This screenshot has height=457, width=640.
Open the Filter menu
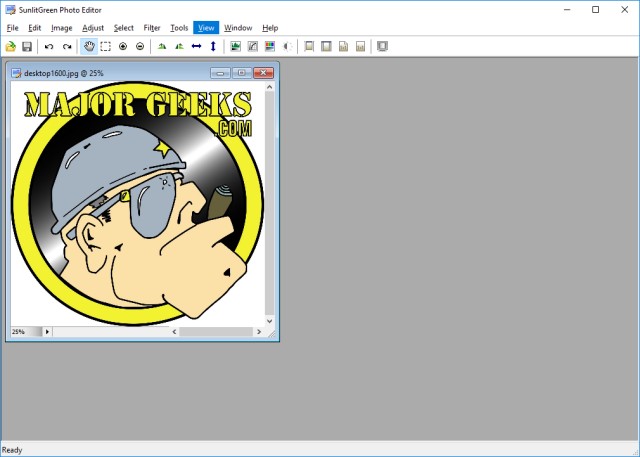point(152,28)
